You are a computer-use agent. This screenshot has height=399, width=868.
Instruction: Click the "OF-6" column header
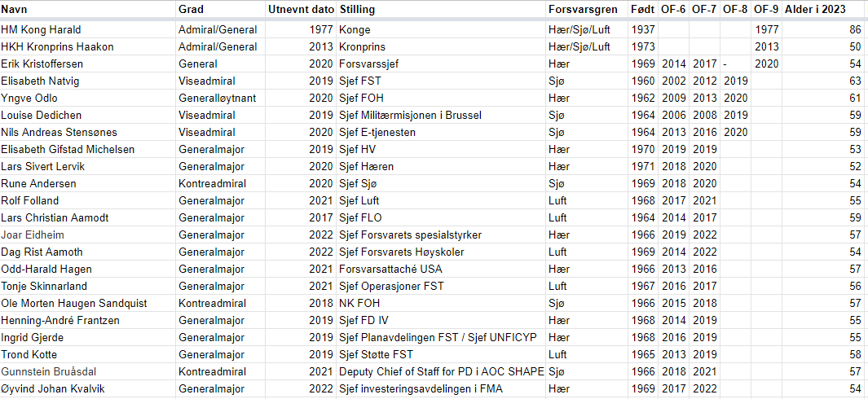pyautogui.click(x=674, y=9)
